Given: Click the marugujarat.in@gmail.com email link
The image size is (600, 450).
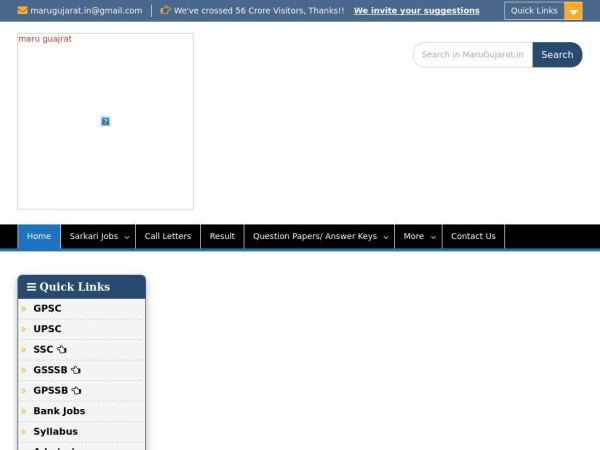Looking at the screenshot, I should (86, 11).
